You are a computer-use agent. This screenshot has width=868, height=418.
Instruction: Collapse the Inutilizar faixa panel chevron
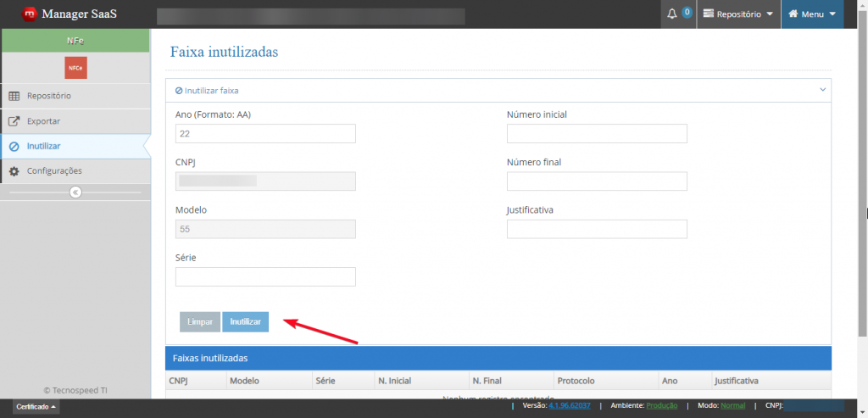click(822, 90)
